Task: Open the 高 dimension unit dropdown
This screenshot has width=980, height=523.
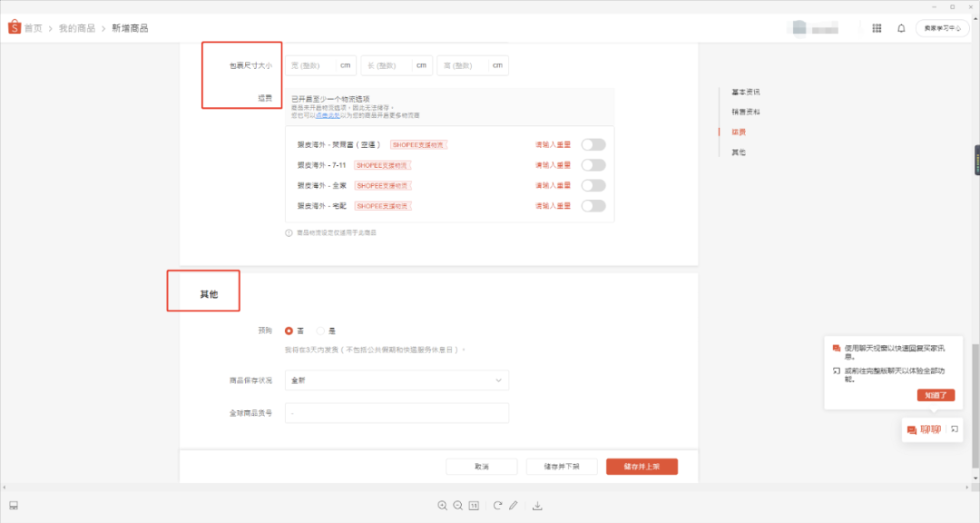Action: [x=496, y=64]
